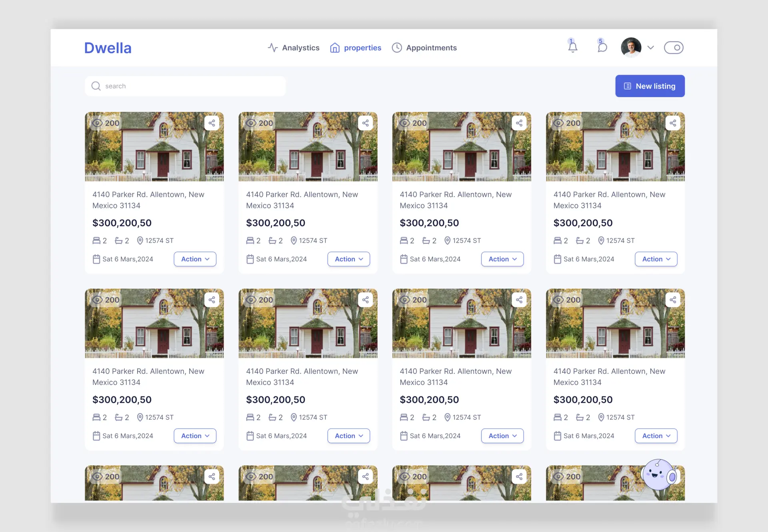This screenshot has width=768, height=532.
Task: Open Action dropdown on second top-row listing
Action: (x=349, y=259)
